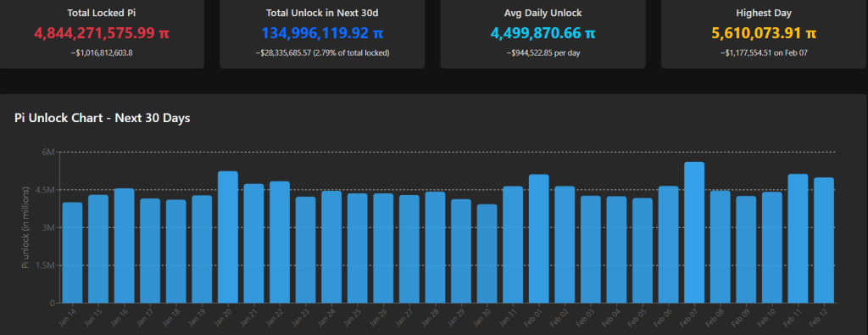Click the Jan 14 bar in chart
868x335 pixels.
[73, 253]
